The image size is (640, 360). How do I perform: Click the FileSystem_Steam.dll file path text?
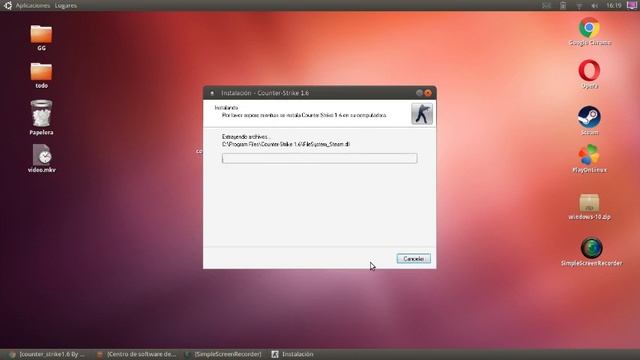click(x=286, y=144)
